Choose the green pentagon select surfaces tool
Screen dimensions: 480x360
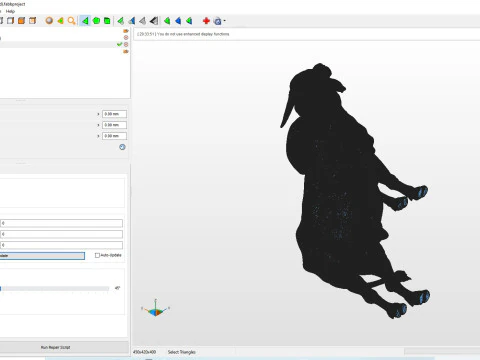tap(96, 21)
